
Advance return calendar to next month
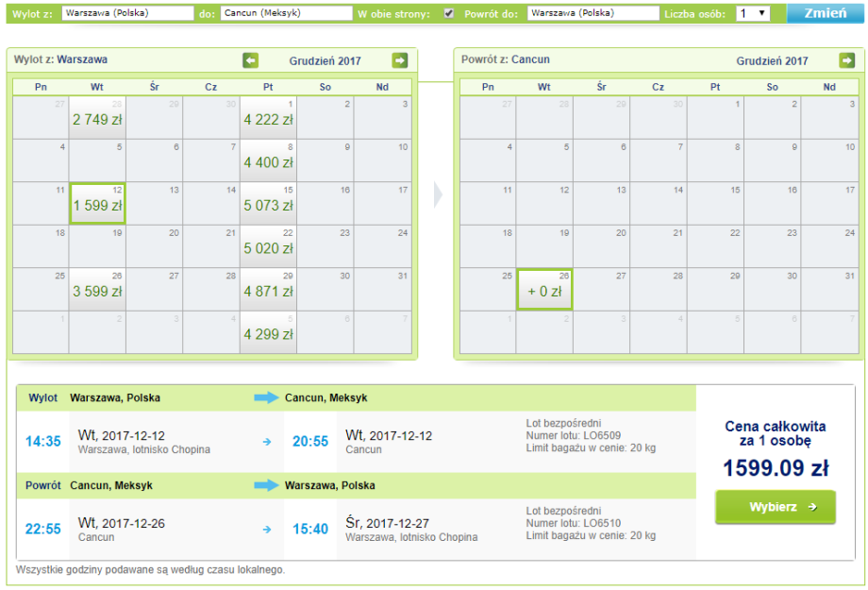(x=846, y=60)
